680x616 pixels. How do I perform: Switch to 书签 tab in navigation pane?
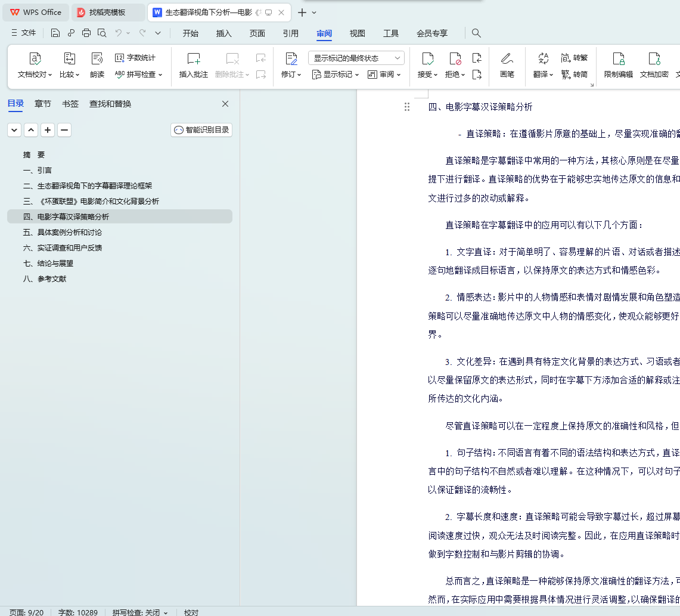coord(70,104)
